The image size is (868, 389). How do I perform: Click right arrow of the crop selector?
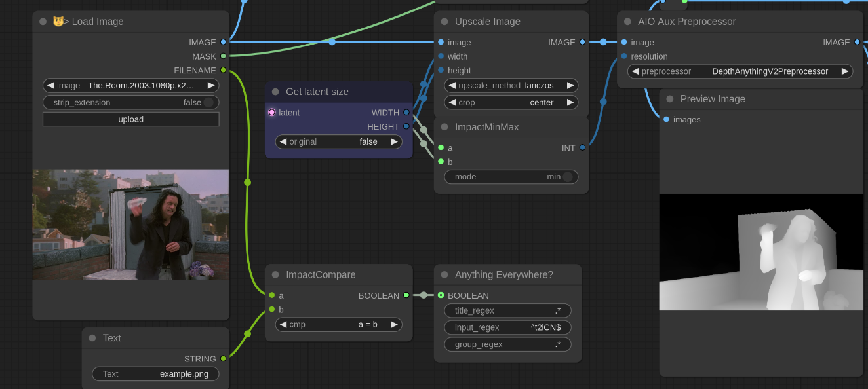click(x=570, y=102)
